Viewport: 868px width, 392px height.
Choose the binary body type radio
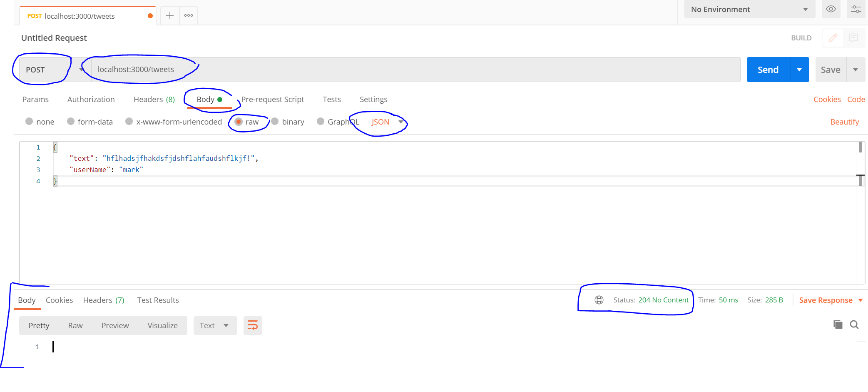pos(288,122)
